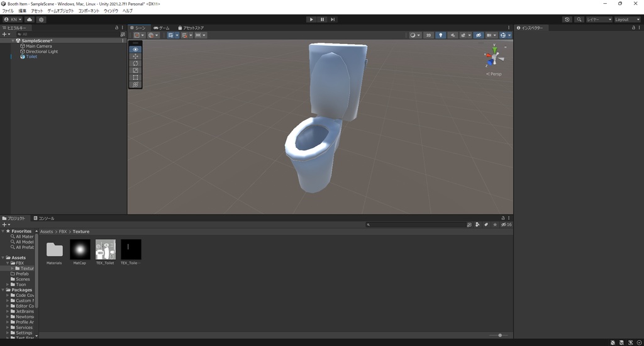
Task: Open the settings gear beside the cloud icon
Action: [41, 20]
